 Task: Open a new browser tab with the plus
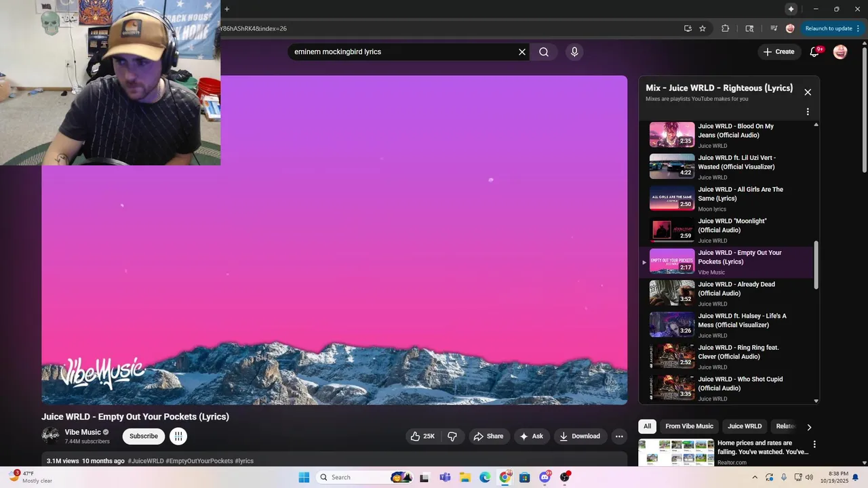click(x=227, y=9)
